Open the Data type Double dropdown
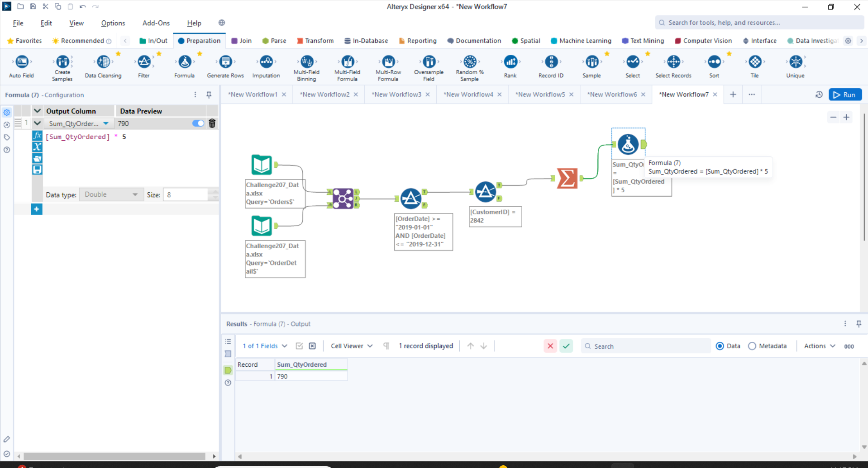This screenshot has height=468, width=868. tap(111, 194)
